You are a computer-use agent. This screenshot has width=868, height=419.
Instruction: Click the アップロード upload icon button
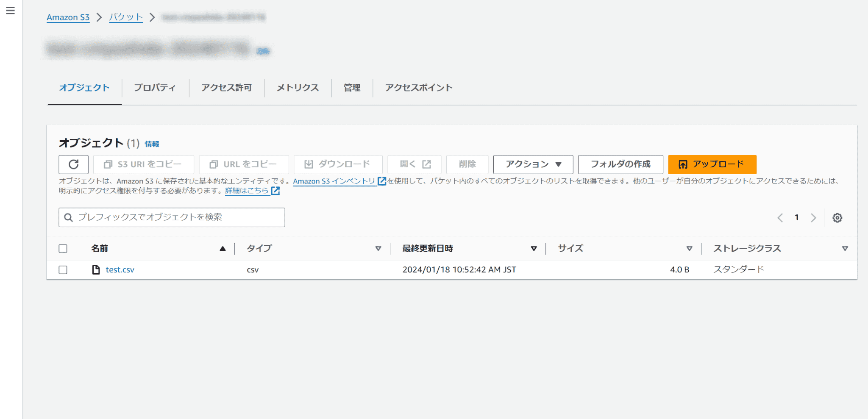[682, 164]
